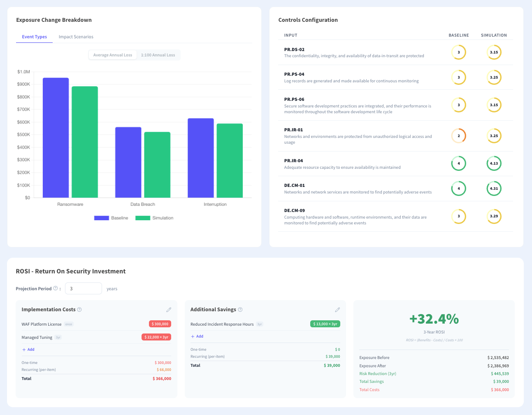Edit Implementation Costs with pencil icon
The image size is (532, 415).
coord(169,310)
